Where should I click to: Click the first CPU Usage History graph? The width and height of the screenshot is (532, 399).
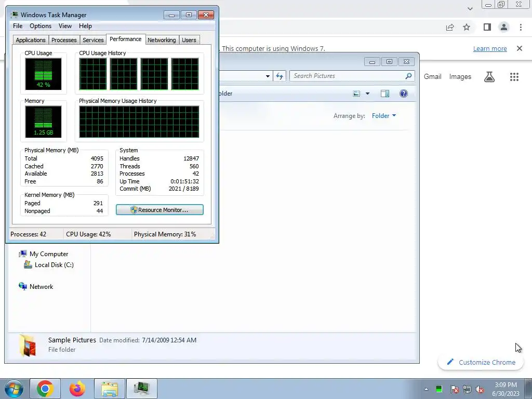coord(92,74)
